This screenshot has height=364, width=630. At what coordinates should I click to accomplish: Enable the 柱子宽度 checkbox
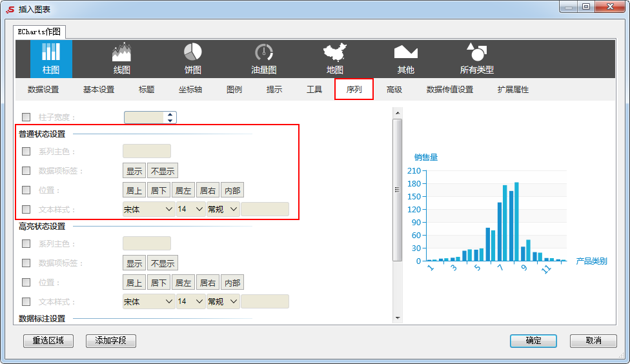26,117
